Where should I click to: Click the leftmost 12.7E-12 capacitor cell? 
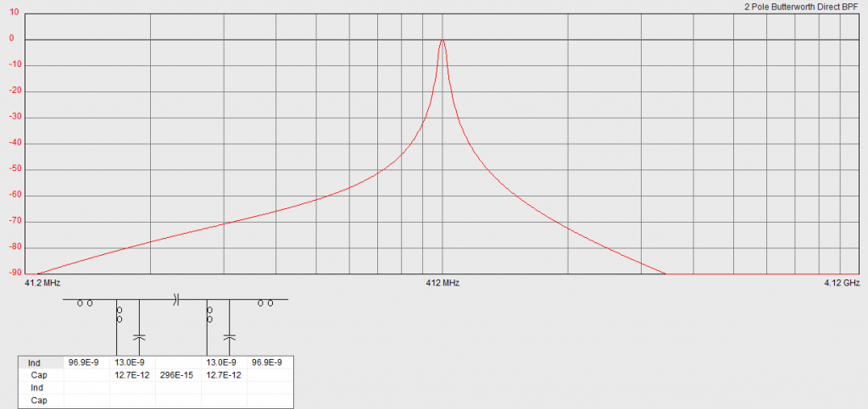coord(132,375)
